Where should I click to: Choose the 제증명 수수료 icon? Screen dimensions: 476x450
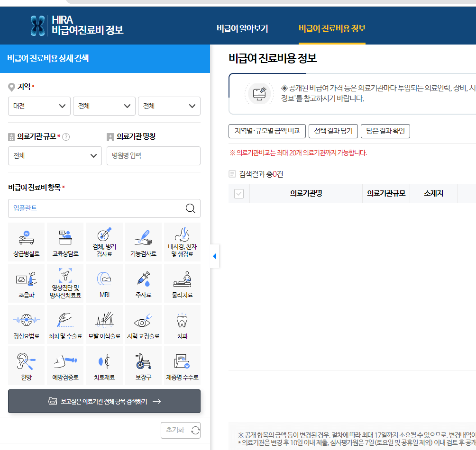[182, 366]
